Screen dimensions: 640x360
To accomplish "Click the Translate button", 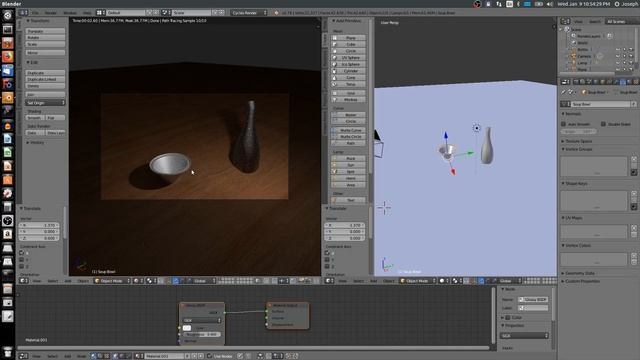I will click(x=45, y=31).
